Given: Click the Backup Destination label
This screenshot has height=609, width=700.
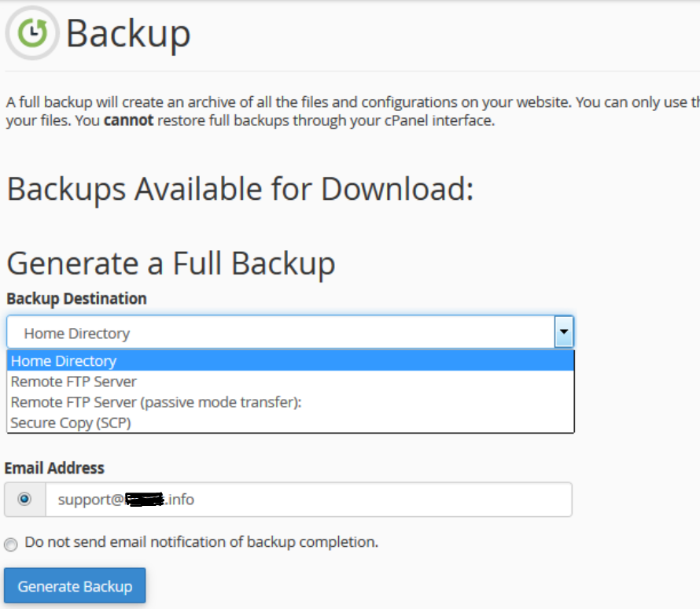Looking at the screenshot, I should 76,299.
